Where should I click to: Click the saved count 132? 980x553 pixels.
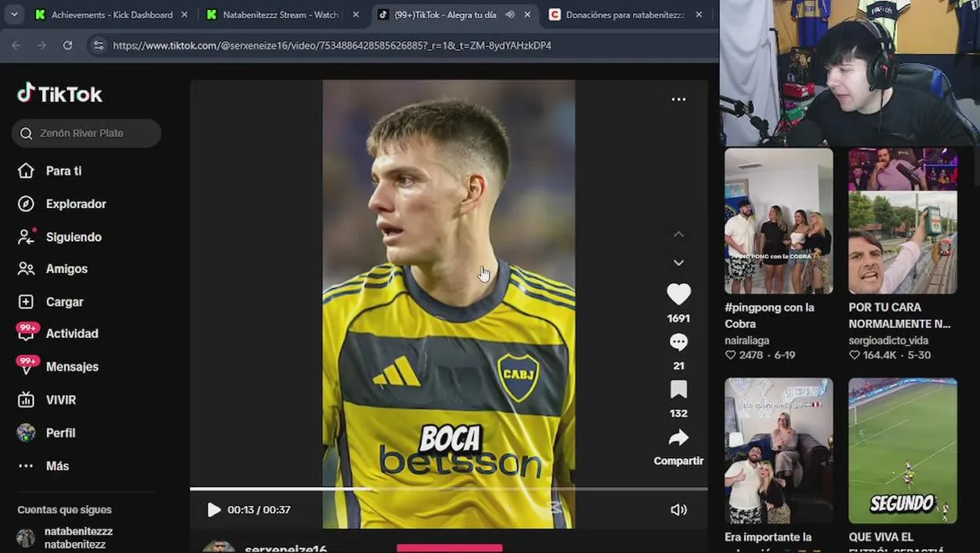point(678,413)
